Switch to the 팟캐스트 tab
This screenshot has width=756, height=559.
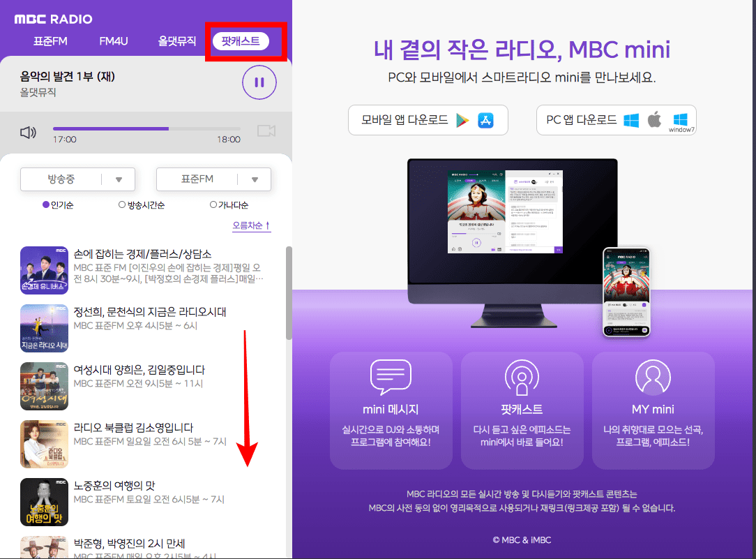(241, 41)
